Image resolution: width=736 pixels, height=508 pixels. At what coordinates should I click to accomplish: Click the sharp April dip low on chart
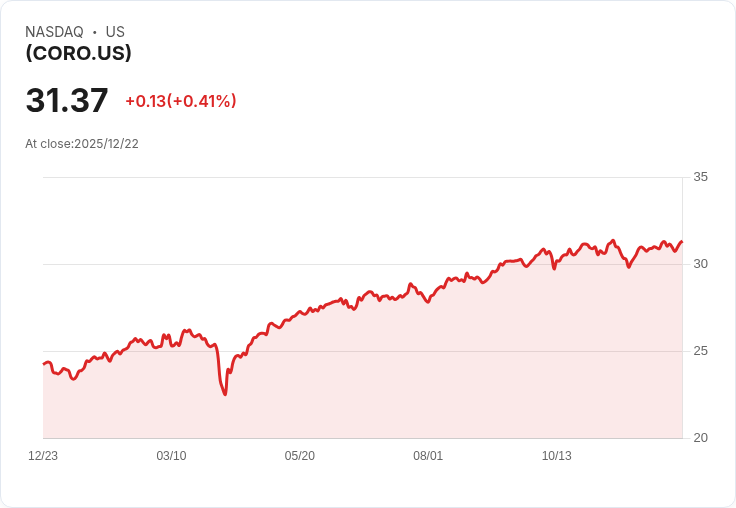[225, 394]
